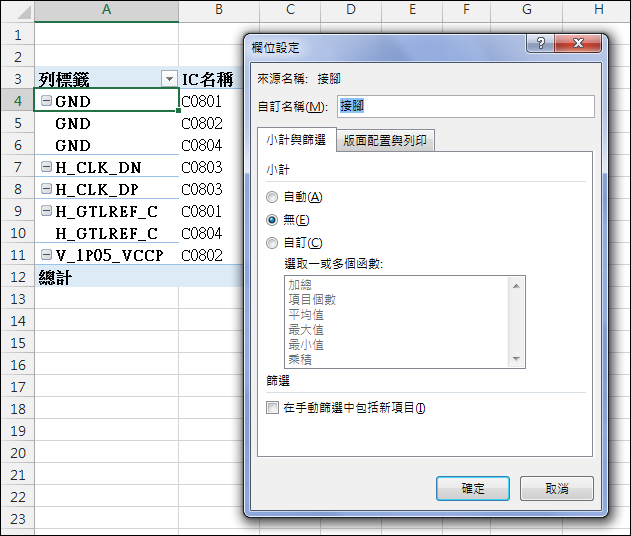631x536 pixels.
Task: Switch to 小計與篩選 tab
Action: pos(296,140)
